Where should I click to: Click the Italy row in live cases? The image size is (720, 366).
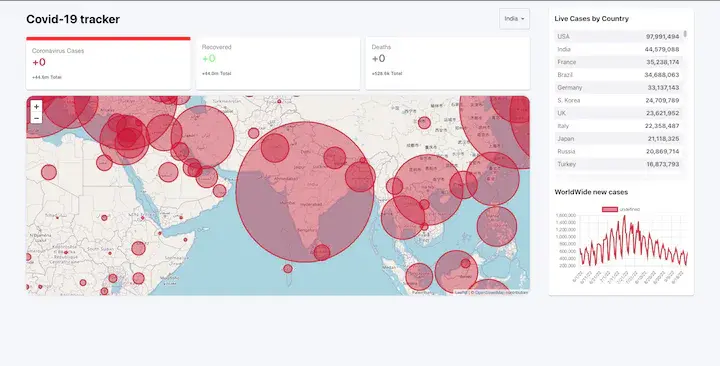click(619, 126)
